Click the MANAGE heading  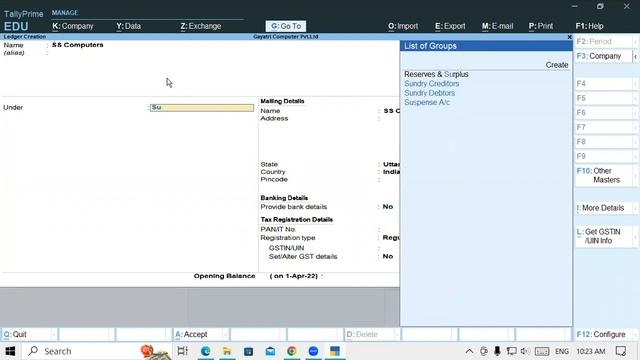(x=65, y=13)
